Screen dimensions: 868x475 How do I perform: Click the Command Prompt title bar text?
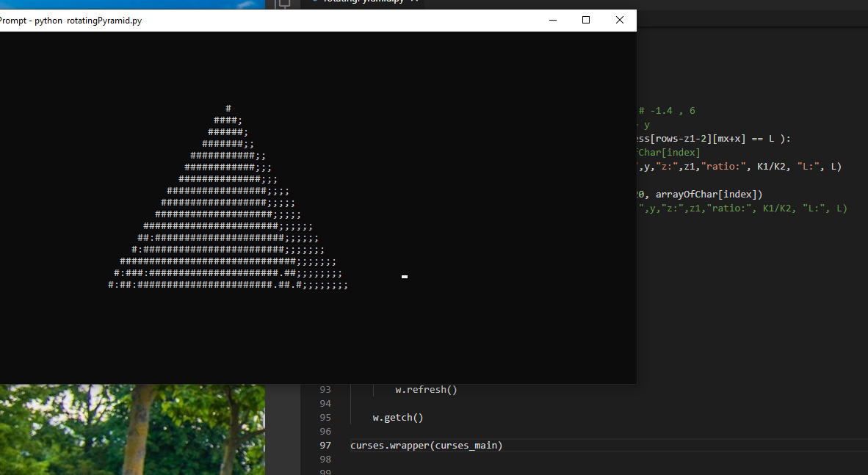71,21
